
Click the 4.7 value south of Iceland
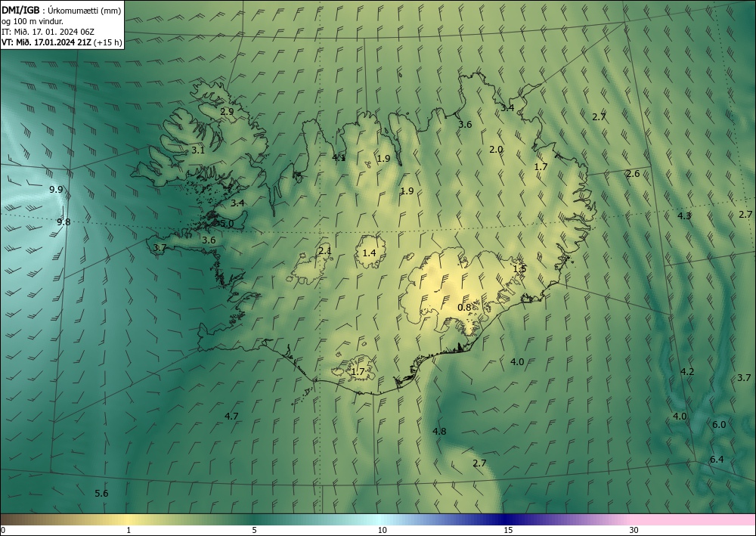[x=232, y=416]
